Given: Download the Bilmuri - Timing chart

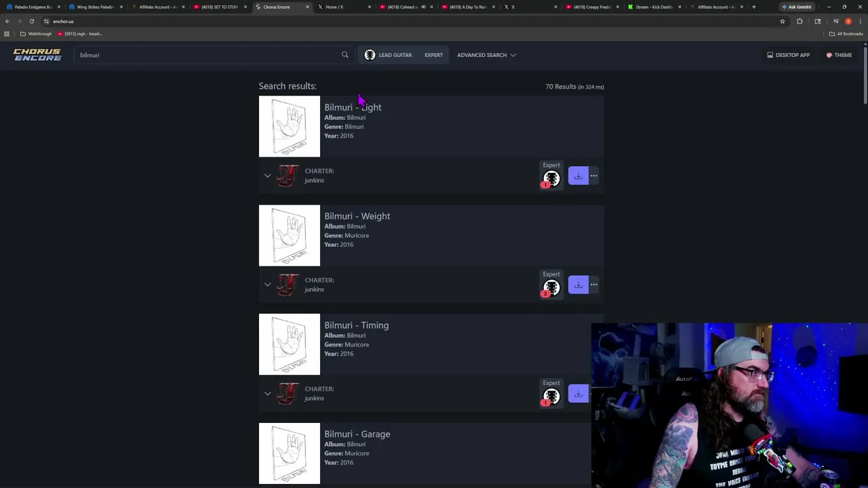Looking at the screenshot, I should coord(578,394).
